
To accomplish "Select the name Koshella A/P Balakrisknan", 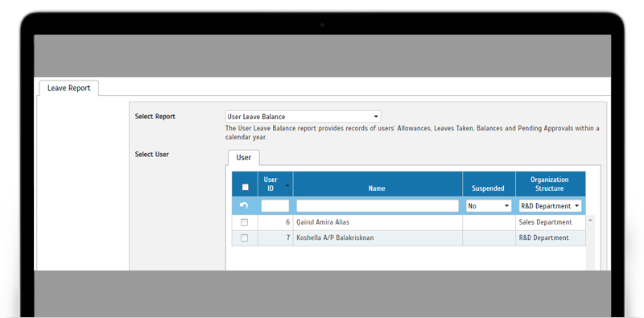I will tap(335, 237).
